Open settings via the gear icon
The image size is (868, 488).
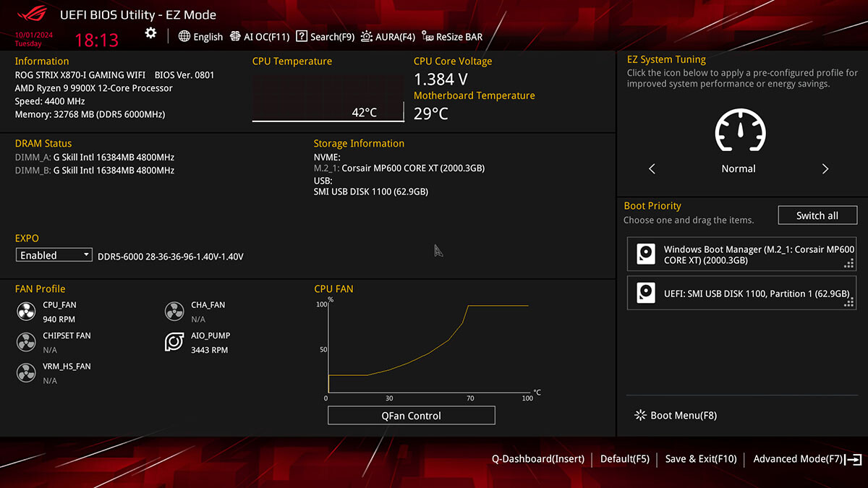[x=150, y=33]
